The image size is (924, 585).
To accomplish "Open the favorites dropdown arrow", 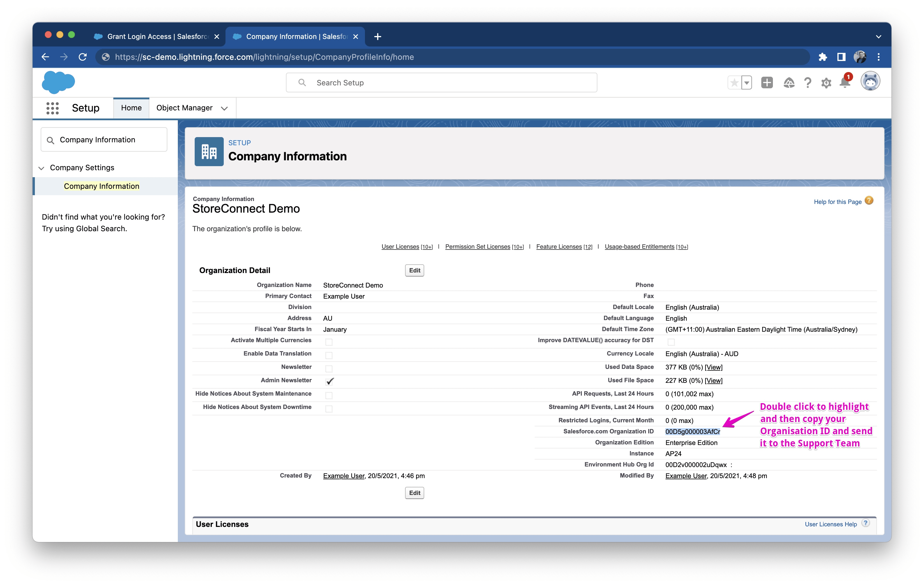I will point(746,82).
